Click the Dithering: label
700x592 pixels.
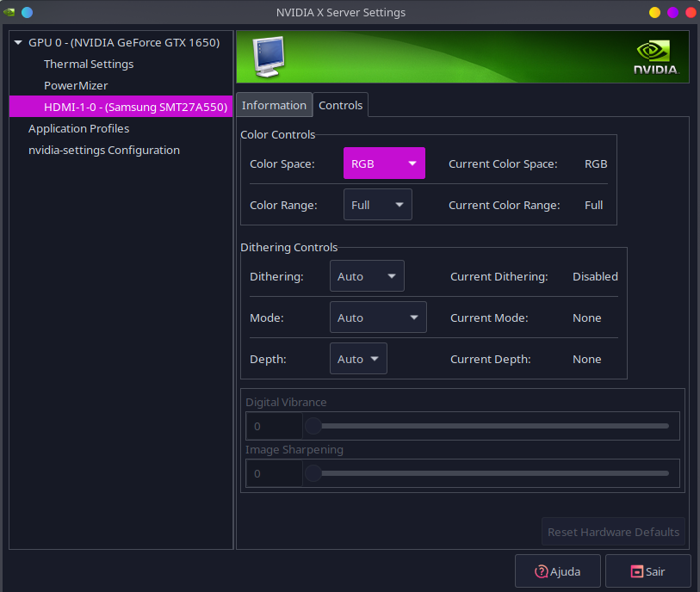[x=276, y=276]
